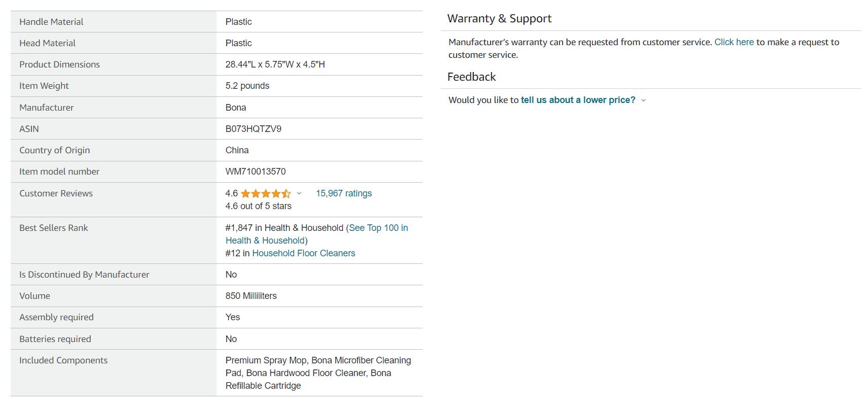Click the model number WM710013570
The width and height of the screenshot is (868, 405).
click(255, 172)
